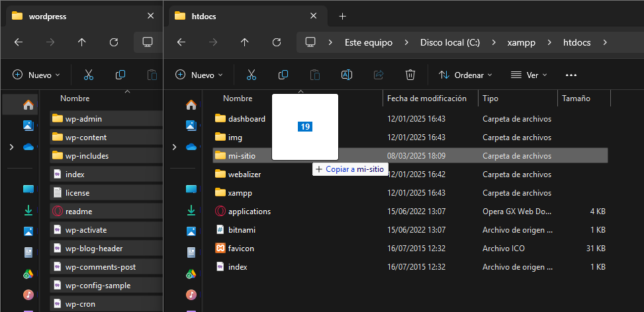Click the PC monitor icon in htdocs address bar
The width and height of the screenshot is (644, 312).
[310, 42]
